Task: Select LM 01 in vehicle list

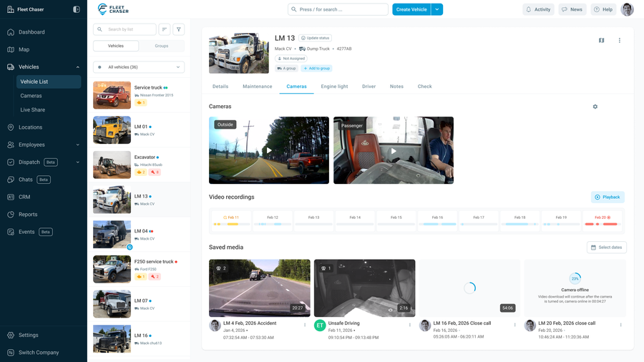Action: point(139,129)
